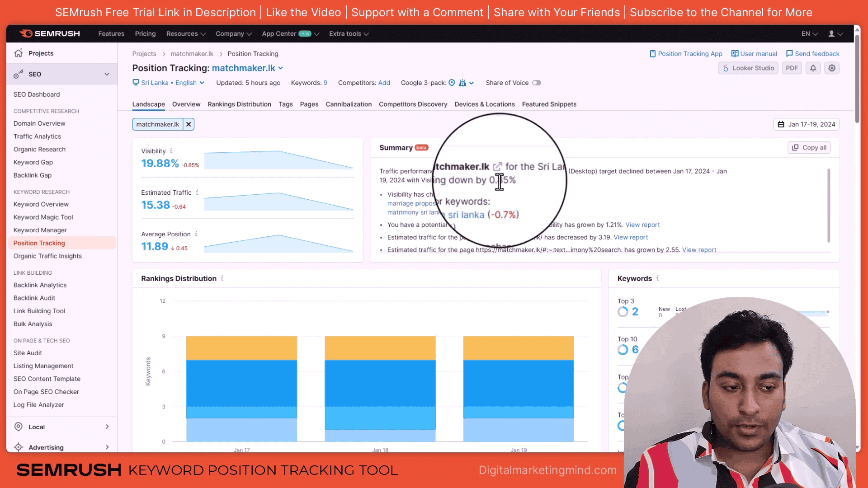Open the Cannibalization tab

point(348,104)
